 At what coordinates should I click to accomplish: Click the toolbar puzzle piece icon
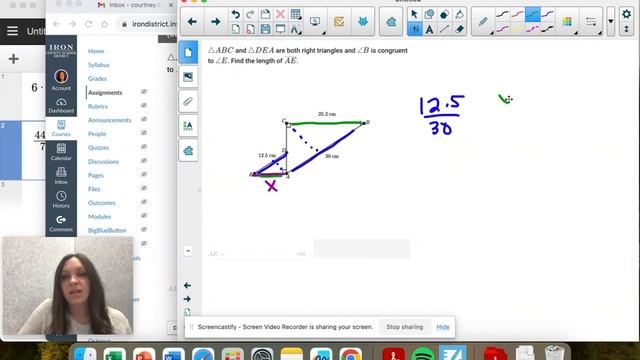391,22
